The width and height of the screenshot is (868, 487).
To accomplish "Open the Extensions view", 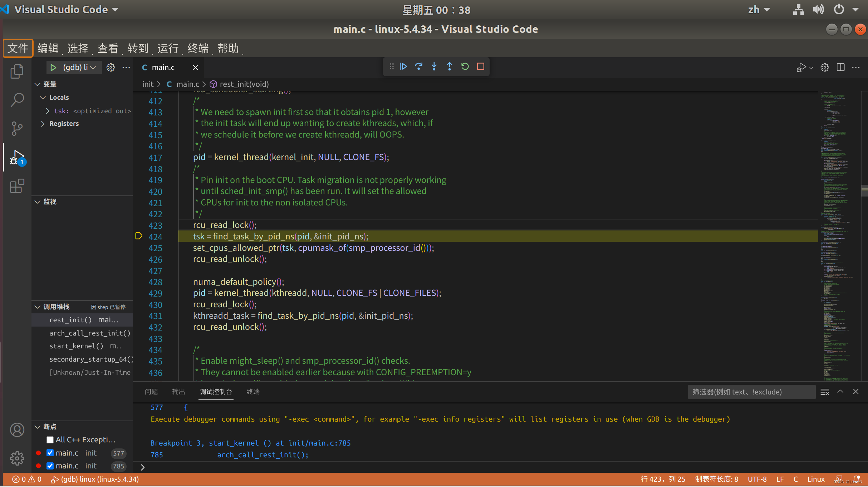I will pos(17,186).
